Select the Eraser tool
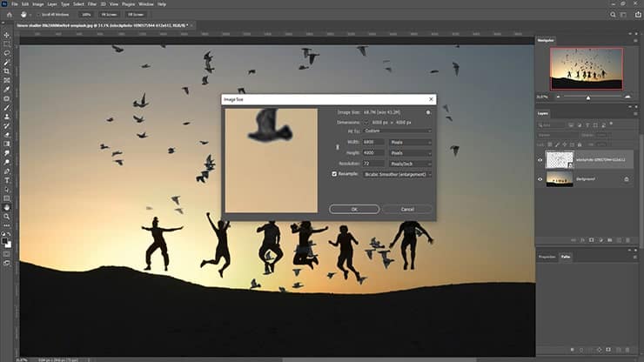This screenshot has width=644, height=362. [7, 135]
